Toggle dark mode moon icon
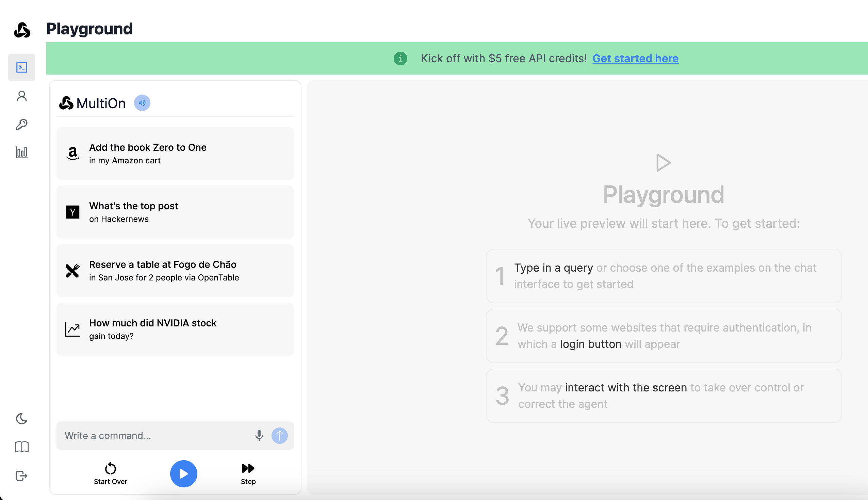Viewport: 868px width, 500px height. [x=22, y=419]
